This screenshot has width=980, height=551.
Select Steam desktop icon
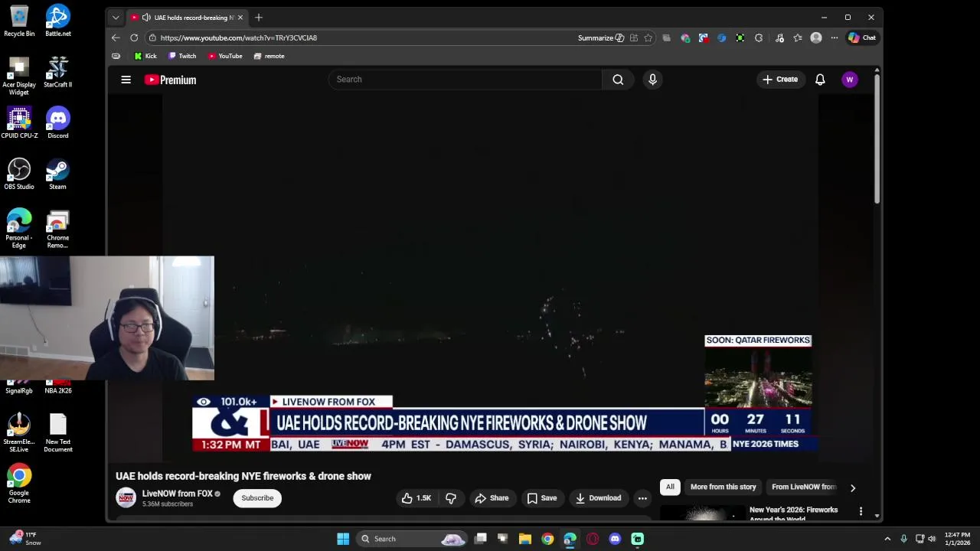(x=57, y=174)
